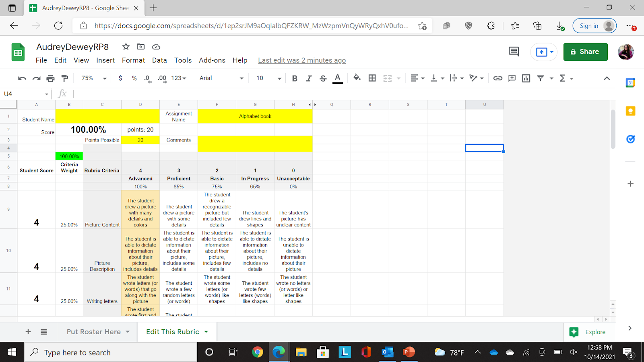Toggle bold formatting
The height and width of the screenshot is (362, 644).
[x=295, y=78]
